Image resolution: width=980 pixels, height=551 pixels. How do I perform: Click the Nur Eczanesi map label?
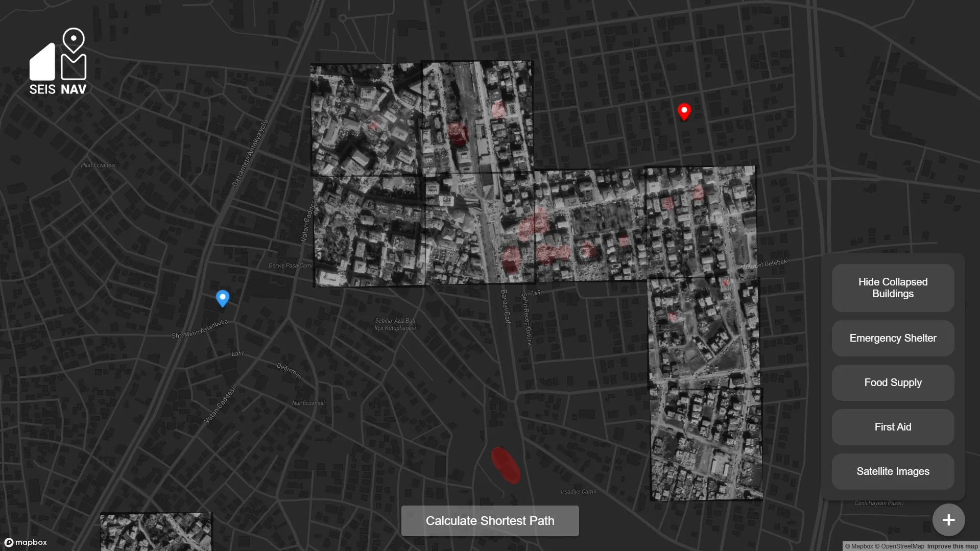click(x=308, y=403)
